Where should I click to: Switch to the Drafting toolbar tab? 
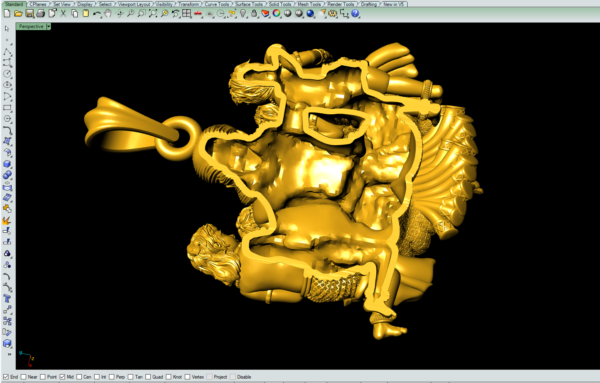tap(369, 4)
